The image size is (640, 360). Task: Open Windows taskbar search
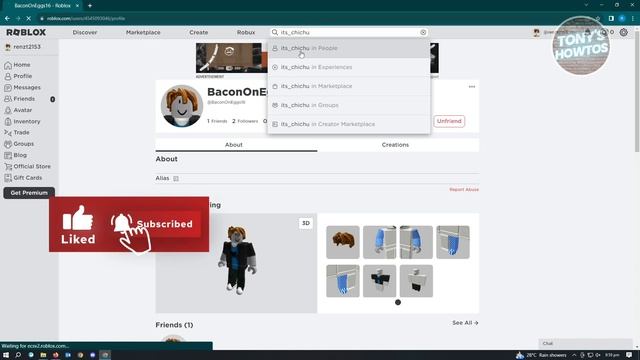tap(18, 355)
